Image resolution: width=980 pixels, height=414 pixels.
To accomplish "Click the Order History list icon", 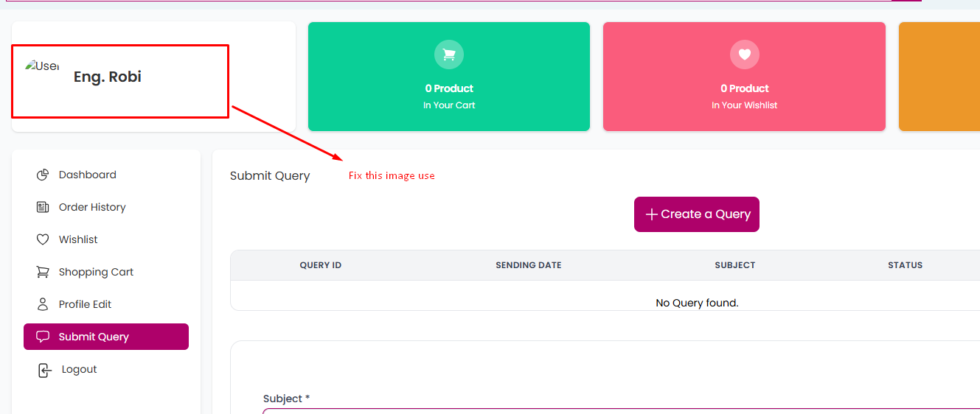I will tap(43, 207).
